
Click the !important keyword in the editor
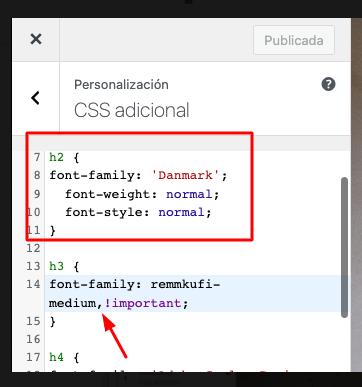(143, 303)
